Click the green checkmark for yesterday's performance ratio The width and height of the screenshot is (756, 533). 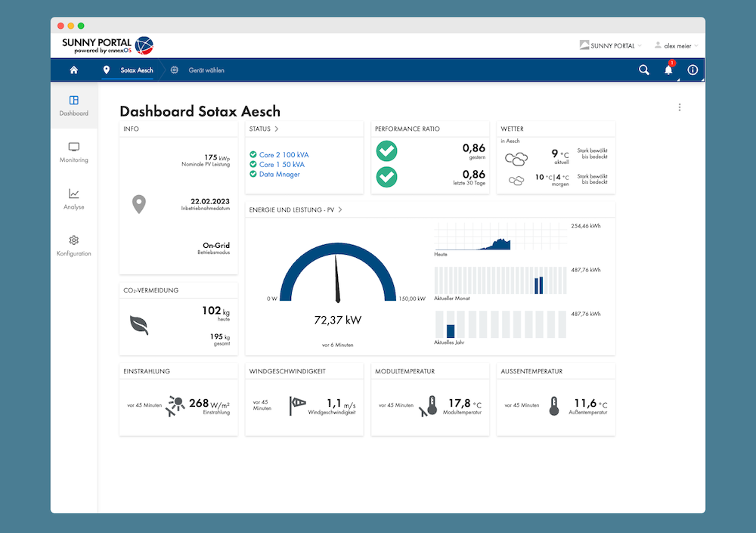coord(387,151)
